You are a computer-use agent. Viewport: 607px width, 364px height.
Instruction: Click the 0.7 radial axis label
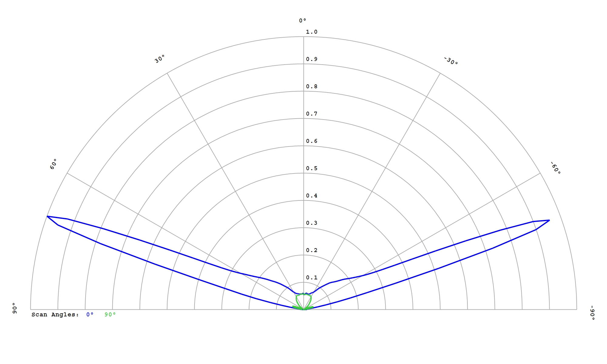pos(311,114)
